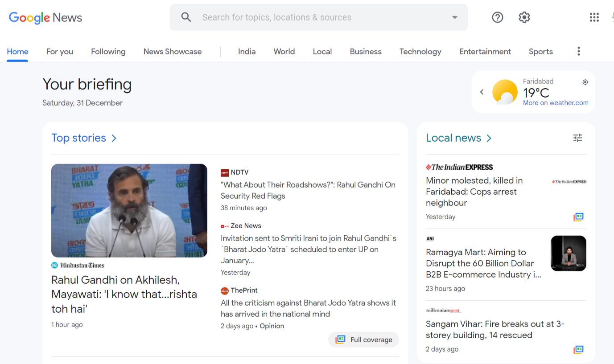
Task: Open More on weather.com link
Action: point(556,103)
